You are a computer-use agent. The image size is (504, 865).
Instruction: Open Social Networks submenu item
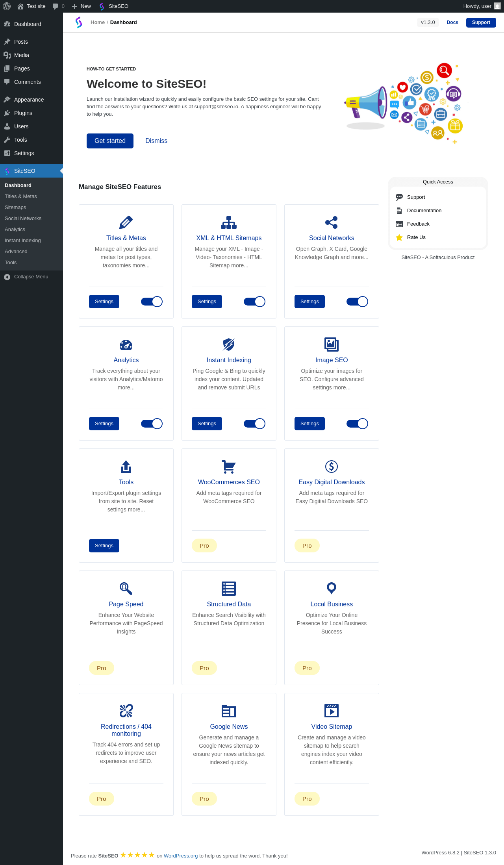(x=31, y=219)
